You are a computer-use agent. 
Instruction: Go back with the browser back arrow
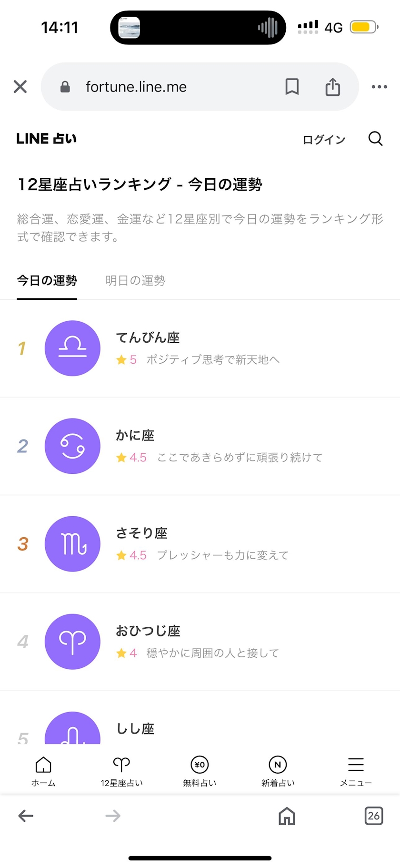point(26,816)
